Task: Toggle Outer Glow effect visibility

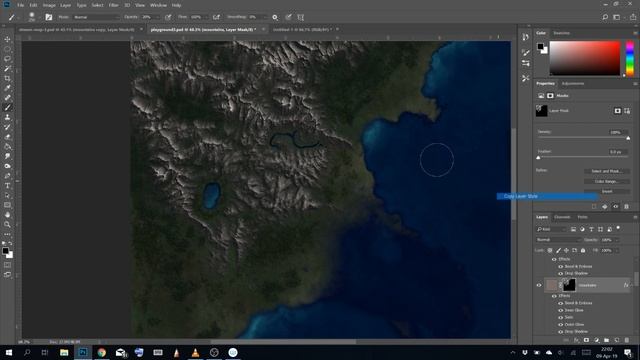Action: (560, 324)
